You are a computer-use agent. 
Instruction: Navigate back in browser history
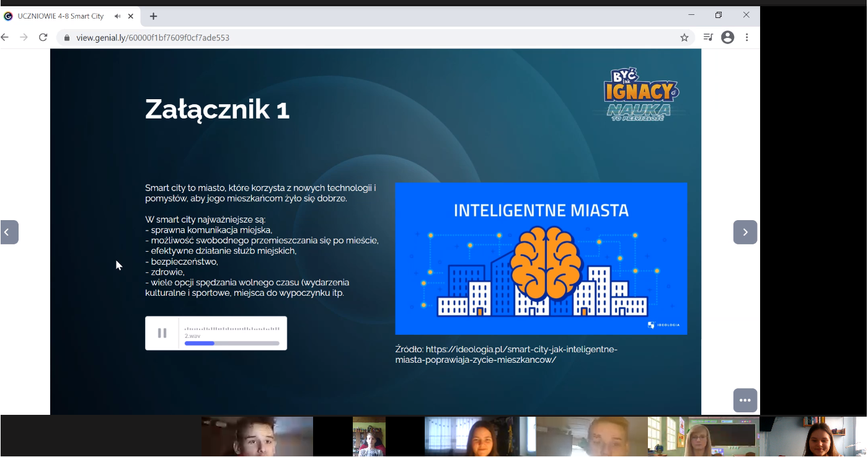[x=6, y=38]
